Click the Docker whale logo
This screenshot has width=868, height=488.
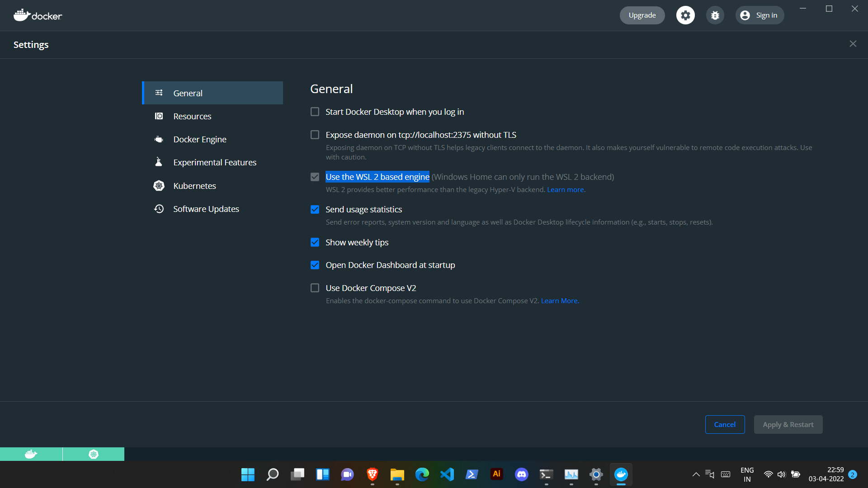click(x=38, y=15)
